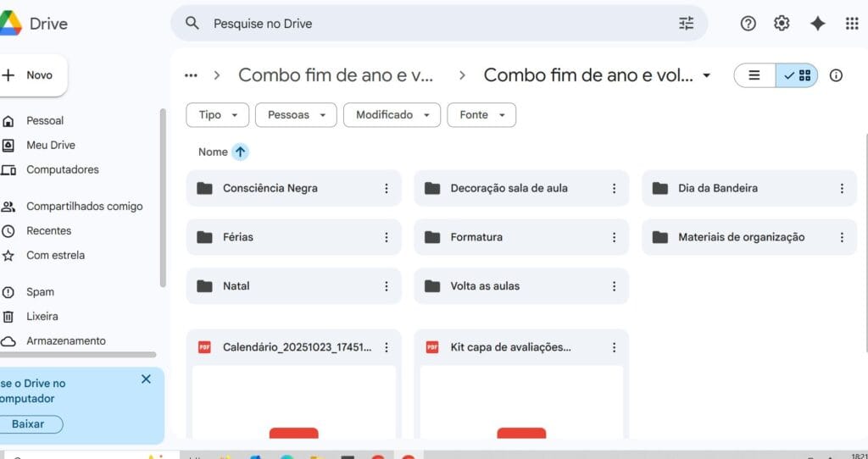This screenshot has height=459, width=868.
Task: Click the Novo button
Action: tap(32, 75)
